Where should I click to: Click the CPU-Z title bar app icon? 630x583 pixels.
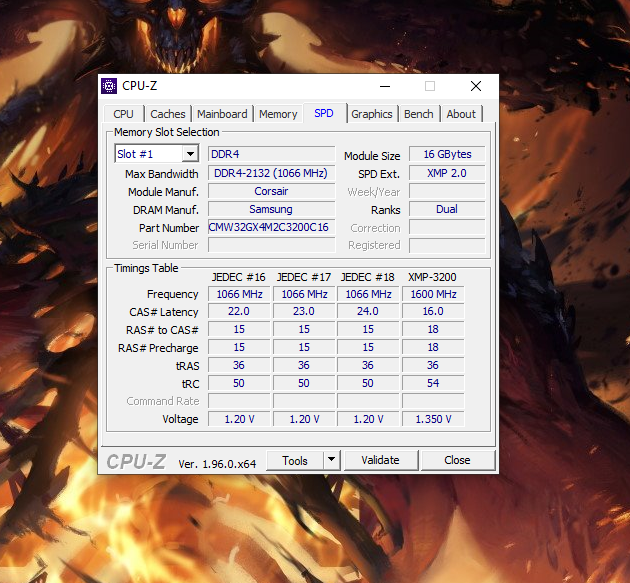108,86
